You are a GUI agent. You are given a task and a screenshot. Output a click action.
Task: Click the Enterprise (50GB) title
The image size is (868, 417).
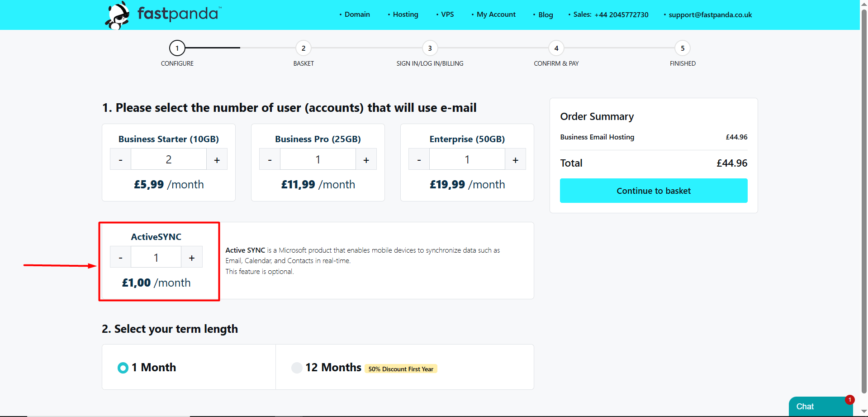pos(467,139)
